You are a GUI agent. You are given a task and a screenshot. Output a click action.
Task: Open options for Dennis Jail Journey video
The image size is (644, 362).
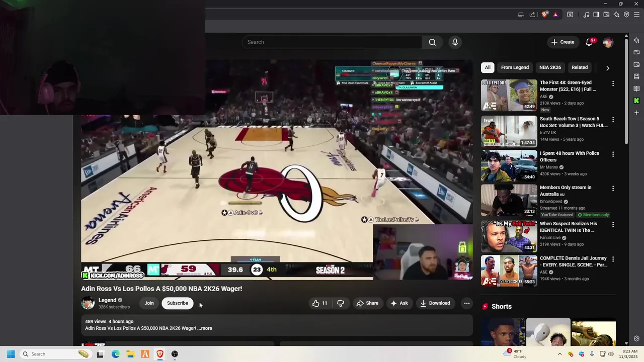click(x=613, y=259)
